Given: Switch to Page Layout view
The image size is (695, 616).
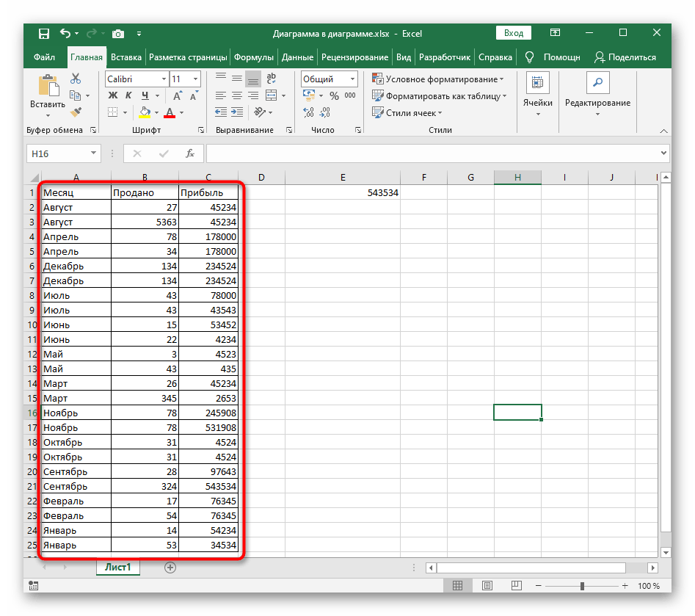Looking at the screenshot, I should [487, 586].
